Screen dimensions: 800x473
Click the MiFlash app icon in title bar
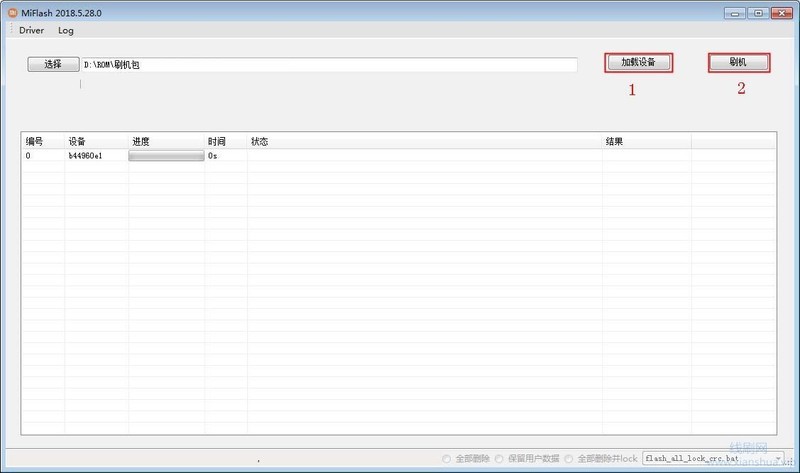click(x=13, y=13)
